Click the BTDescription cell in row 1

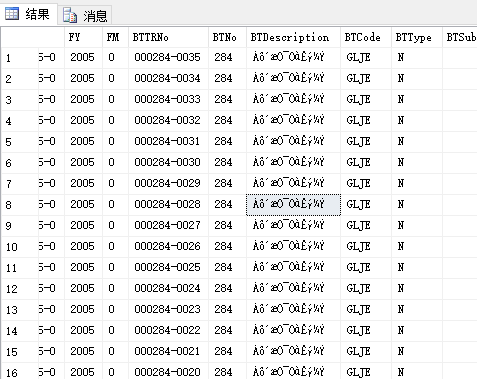(x=293, y=58)
